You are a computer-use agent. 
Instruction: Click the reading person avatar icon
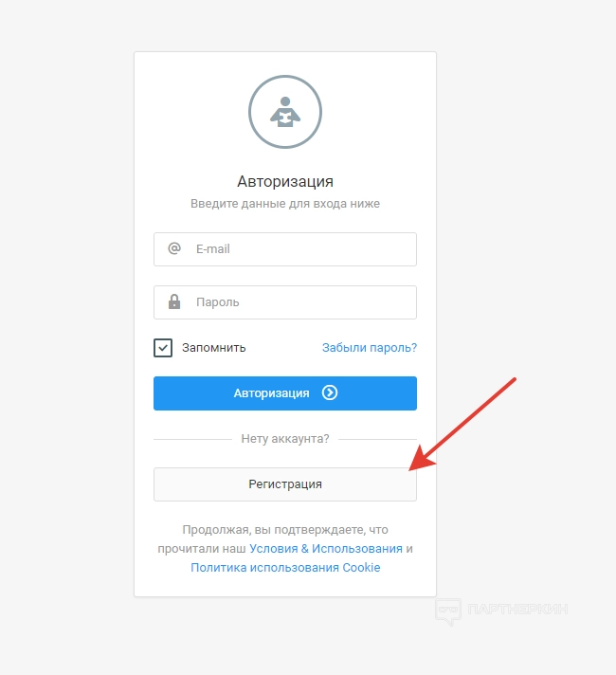(x=285, y=112)
